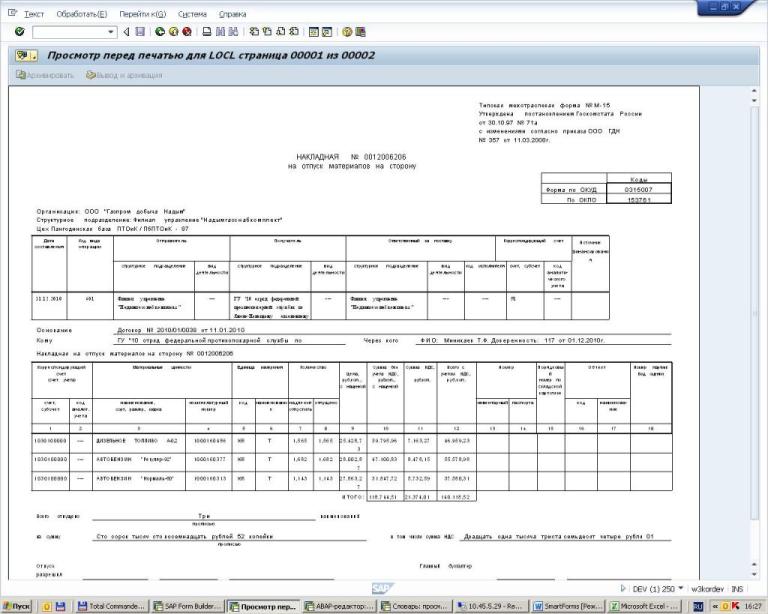Switch to 10.45.5.29 remote taskbar button

click(x=491, y=606)
